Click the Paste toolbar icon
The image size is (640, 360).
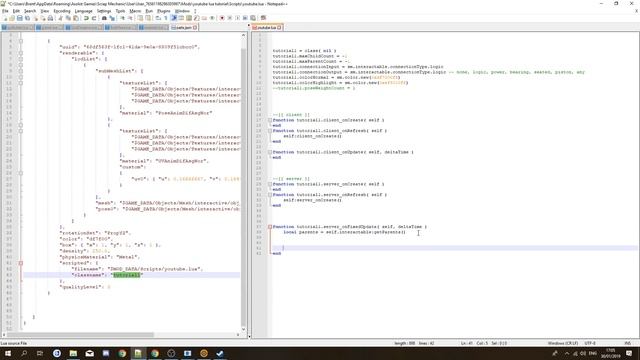[76, 18]
